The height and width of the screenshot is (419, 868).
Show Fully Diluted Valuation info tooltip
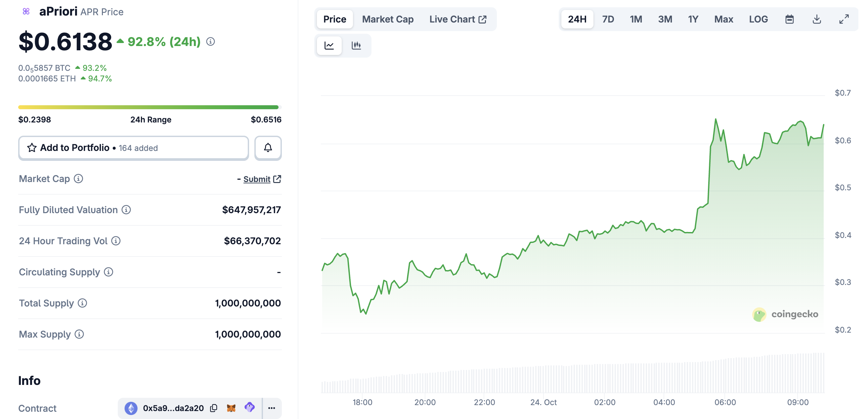pos(126,210)
